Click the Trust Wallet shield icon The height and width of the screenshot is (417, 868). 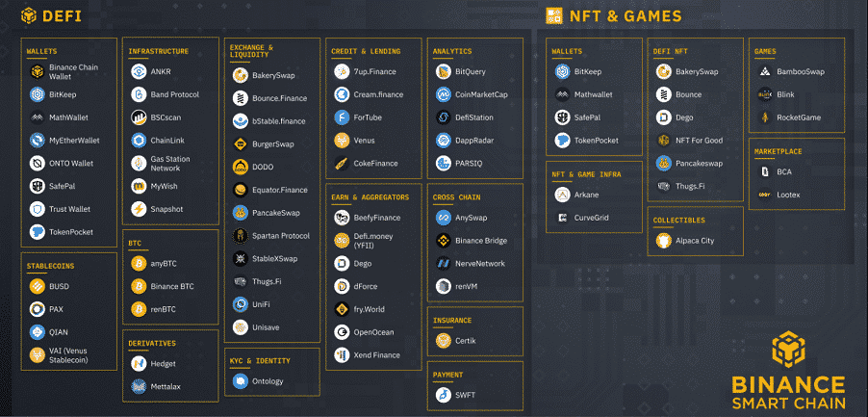38,209
